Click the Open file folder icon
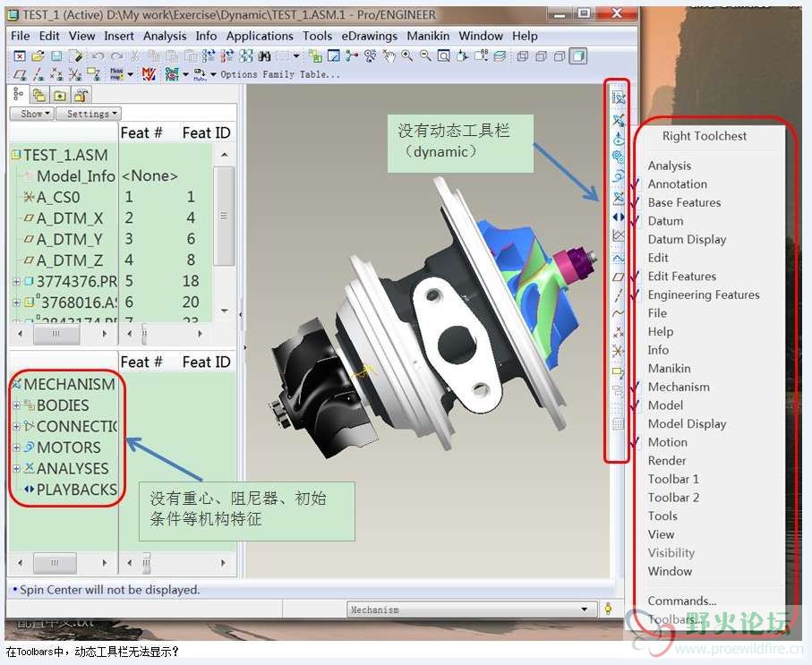 coord(38,55)
